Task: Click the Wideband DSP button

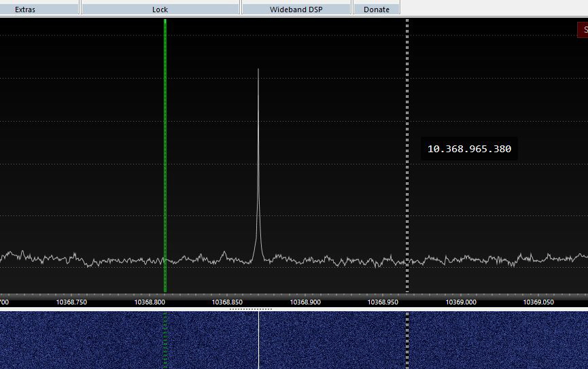Action: 296,10
